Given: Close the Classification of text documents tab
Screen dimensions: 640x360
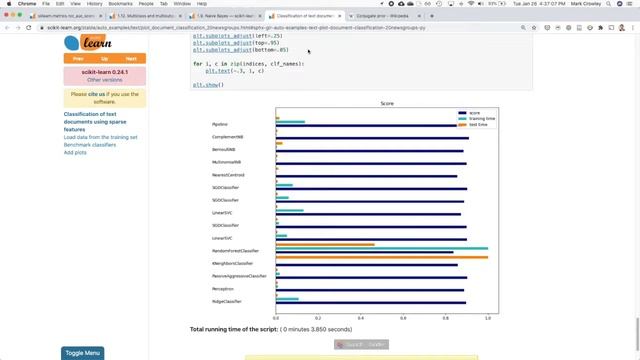Looking at the screenshot, I should point(340,16).
